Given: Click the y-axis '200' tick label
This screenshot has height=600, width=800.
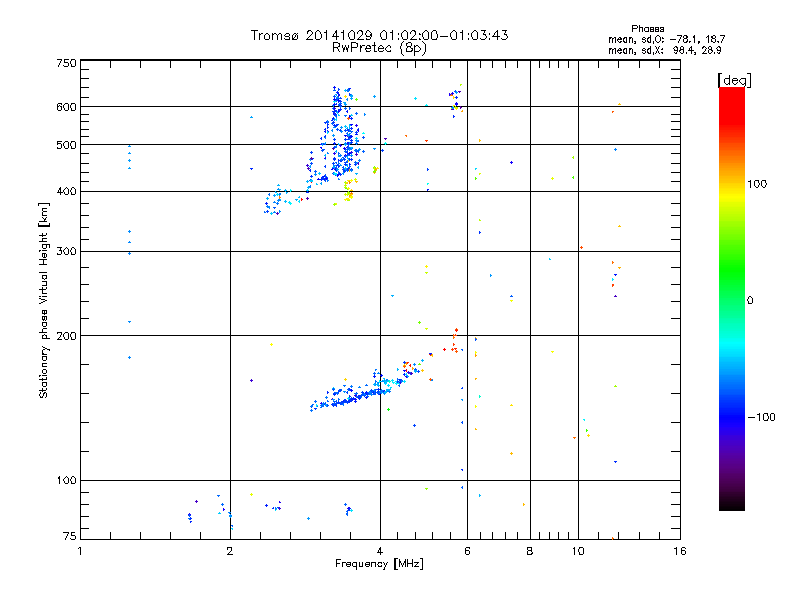Looking at the screenshot, I should click(x=66, y=336).
